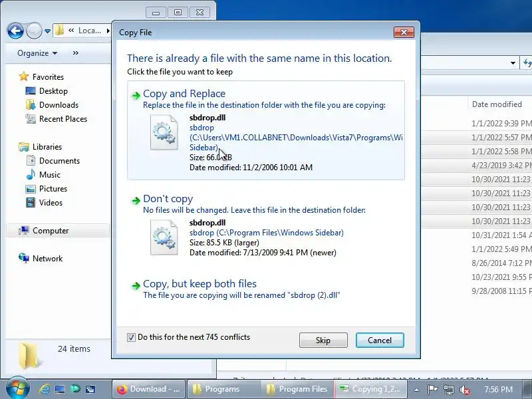532x399 pixels.
Task: Click the Skip button
Action: coord(323,340)
